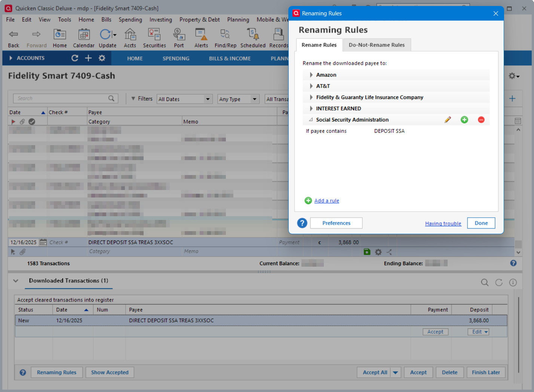
Task: Click the Delete button
Action: click(450, 373)
